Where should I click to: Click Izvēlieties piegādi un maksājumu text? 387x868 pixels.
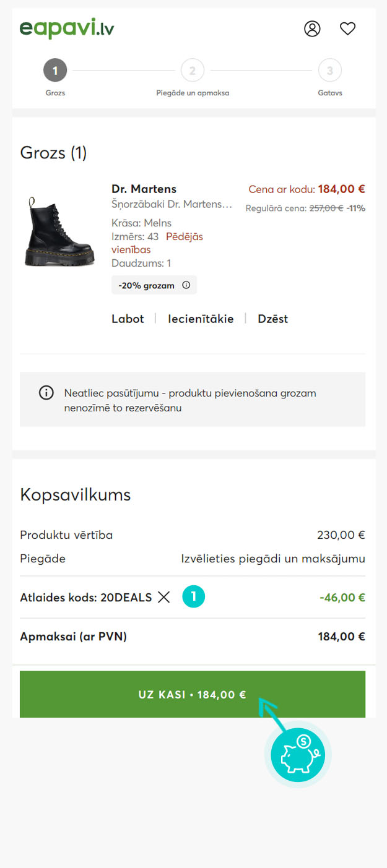pyautogui.click(x=273, y=559)
